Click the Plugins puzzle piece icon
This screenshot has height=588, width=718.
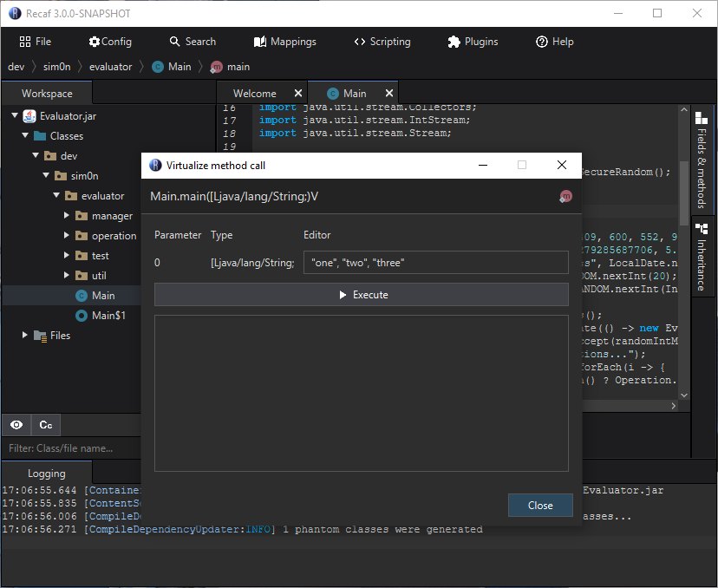pyautogui.click(x=454, y=42)
